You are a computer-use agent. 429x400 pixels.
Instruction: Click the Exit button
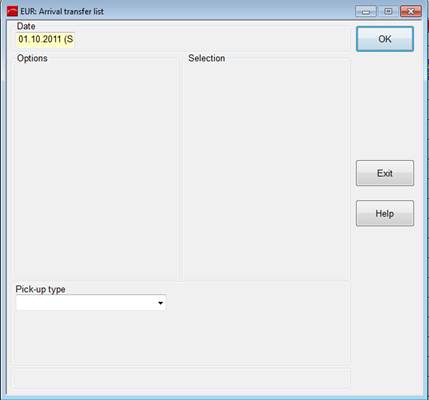(x=385, y=173)
